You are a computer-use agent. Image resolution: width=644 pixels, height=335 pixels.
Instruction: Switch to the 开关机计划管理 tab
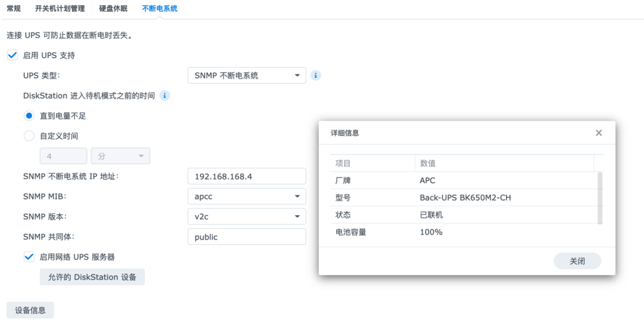click(x=60, y=8)
